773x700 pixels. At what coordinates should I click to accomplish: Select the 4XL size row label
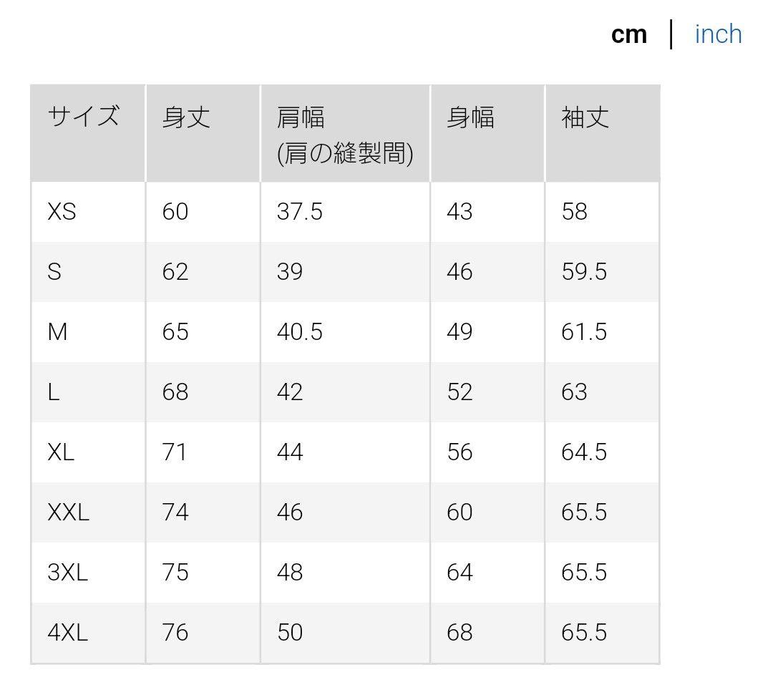(67, 633)
